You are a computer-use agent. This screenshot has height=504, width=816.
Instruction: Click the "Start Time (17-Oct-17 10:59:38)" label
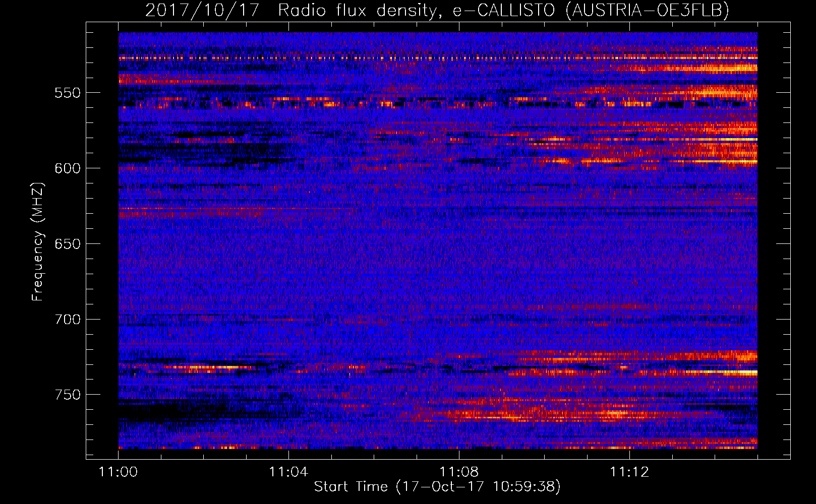[x=437, y=486]
